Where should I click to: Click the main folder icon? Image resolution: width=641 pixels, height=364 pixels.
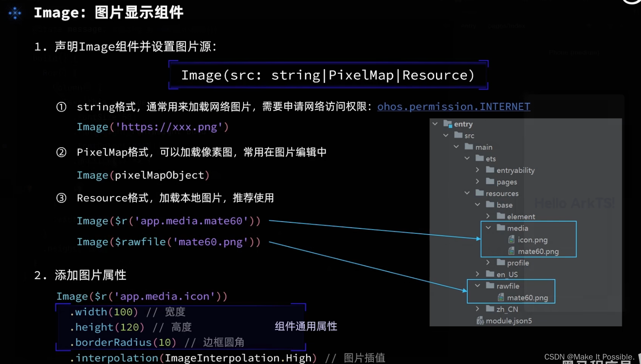click(469, 146)
